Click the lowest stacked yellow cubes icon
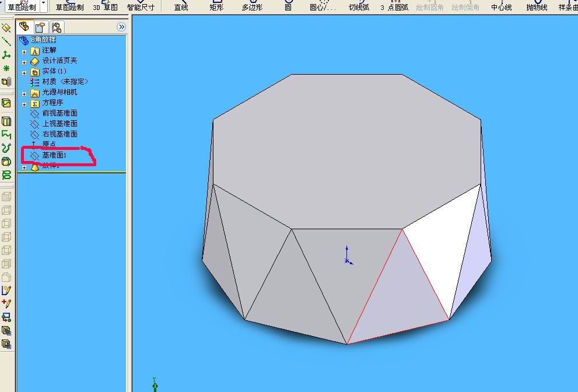This screenshot has height=392, width=578. pos(6,344)
